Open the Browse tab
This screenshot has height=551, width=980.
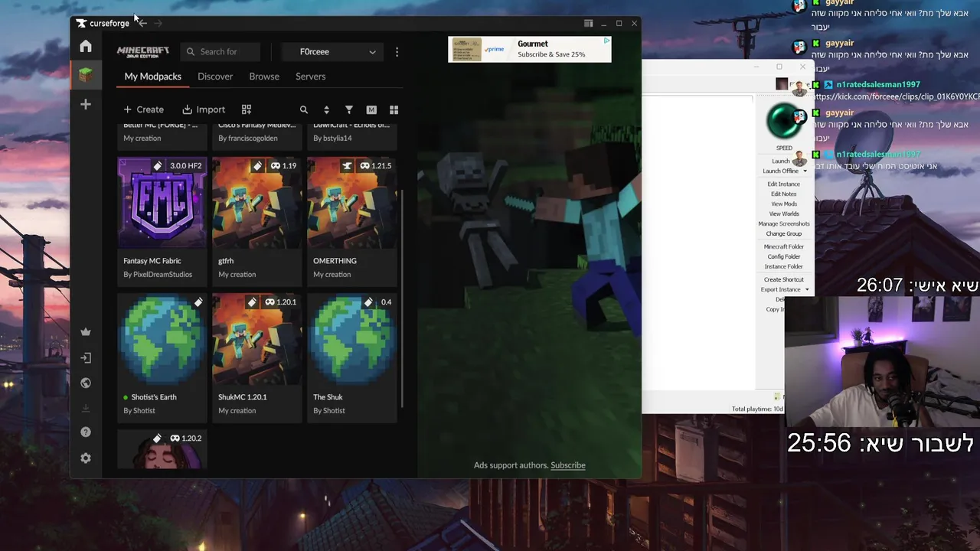[x=264, y=77]
